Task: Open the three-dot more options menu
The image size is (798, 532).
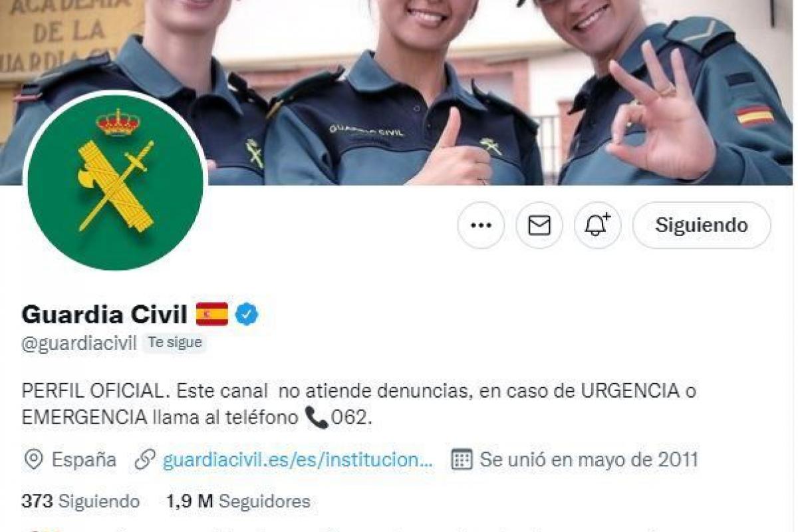Action: pos(481,225)
